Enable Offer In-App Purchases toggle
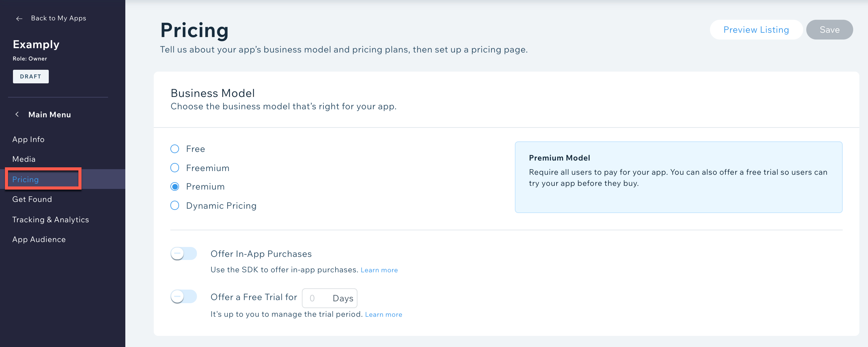Image resolution: width=868 pixels, height=347 pixels. [x=184, y=254]
